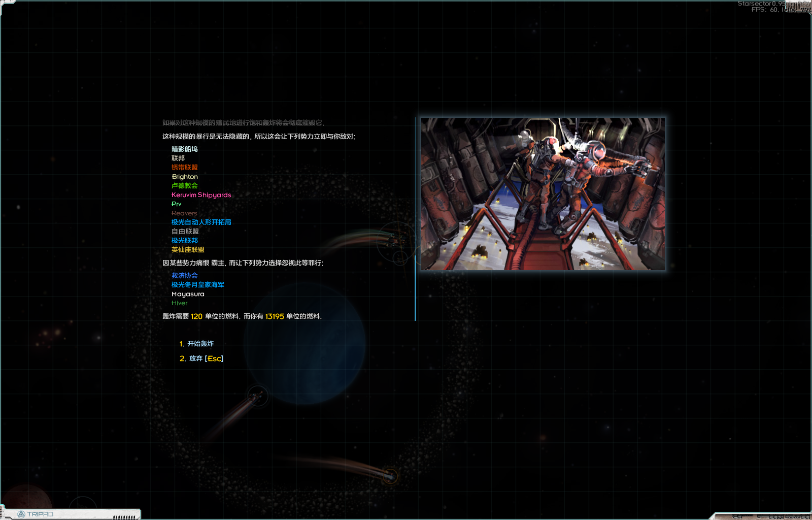Click the Keruvim Shipyards faction name
The width and height of the screenshot is (812, 520).
coord(201,195)
